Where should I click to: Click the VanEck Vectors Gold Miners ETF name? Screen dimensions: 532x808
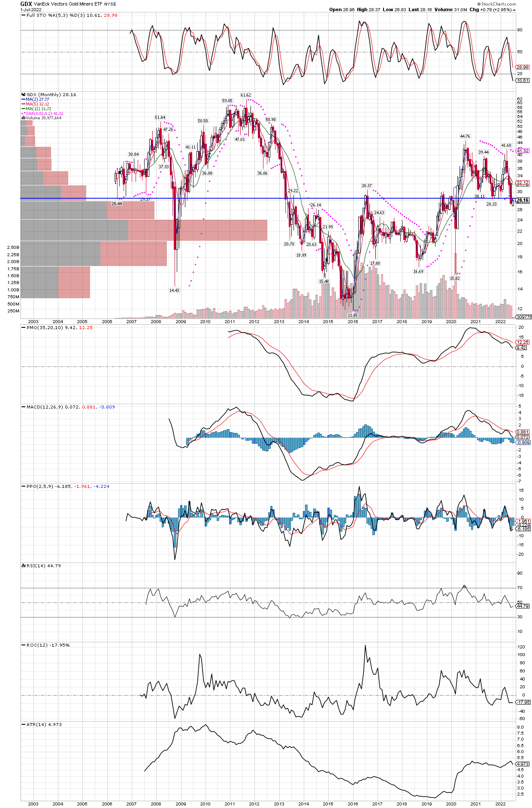point(68,4)
